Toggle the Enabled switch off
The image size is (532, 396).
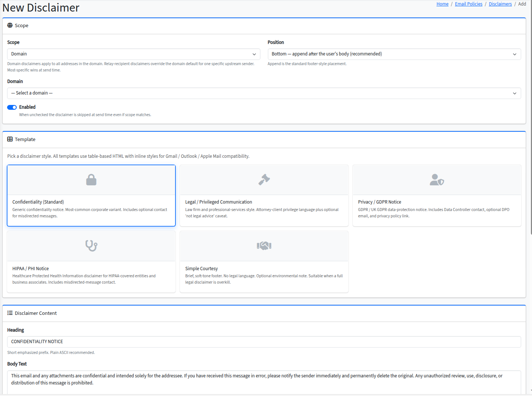point(12,107)
